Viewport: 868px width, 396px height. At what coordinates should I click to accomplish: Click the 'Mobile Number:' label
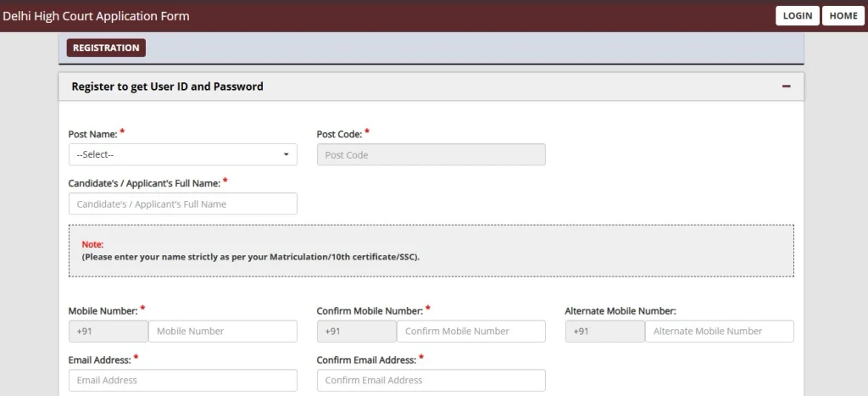click(x=103, y=310)
